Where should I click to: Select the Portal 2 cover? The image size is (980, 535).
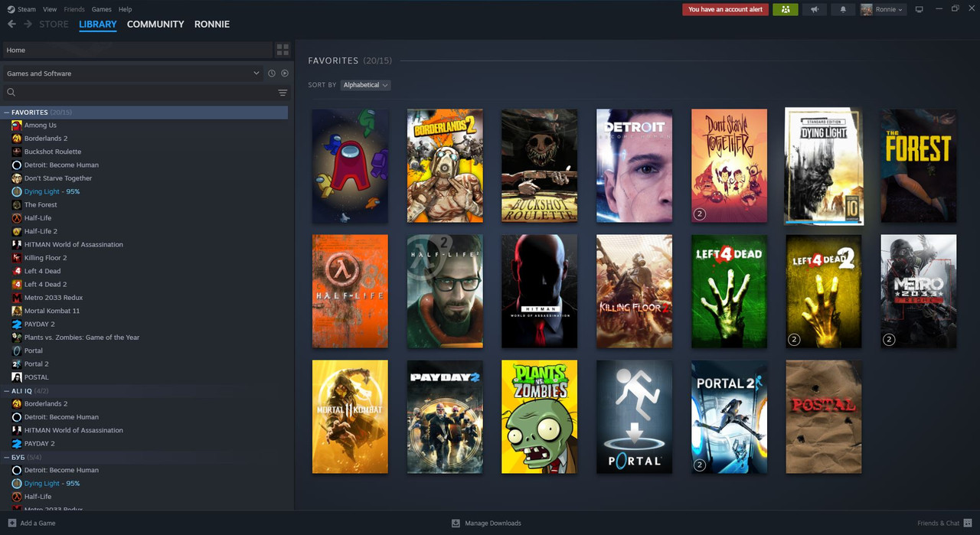(x=729, y=416)
